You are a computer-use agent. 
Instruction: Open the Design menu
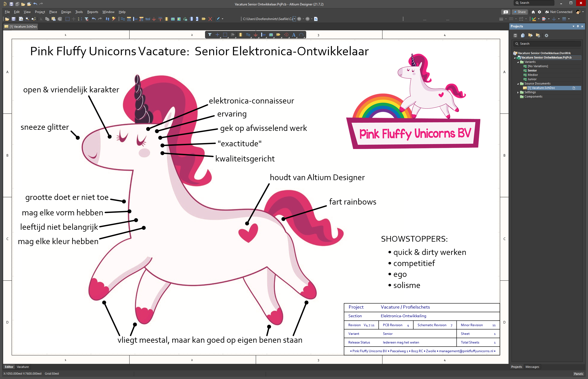(66, 12)
